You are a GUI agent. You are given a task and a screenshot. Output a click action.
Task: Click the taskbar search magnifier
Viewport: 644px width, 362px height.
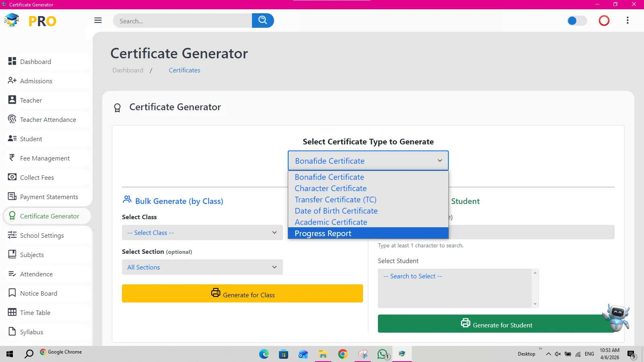29,354
